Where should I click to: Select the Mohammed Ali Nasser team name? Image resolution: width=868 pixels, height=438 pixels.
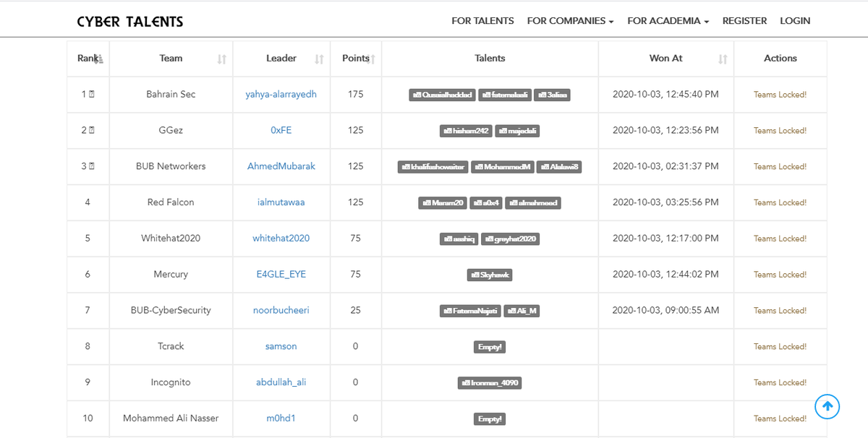click(171, 418)
